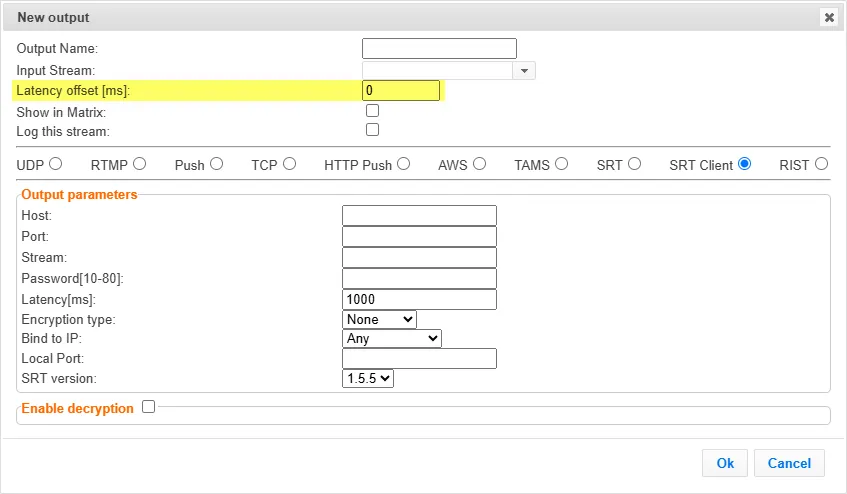Click the Cancel button
Image resolution: width=847 pixels, height=494 pixels.
point(789,463)
